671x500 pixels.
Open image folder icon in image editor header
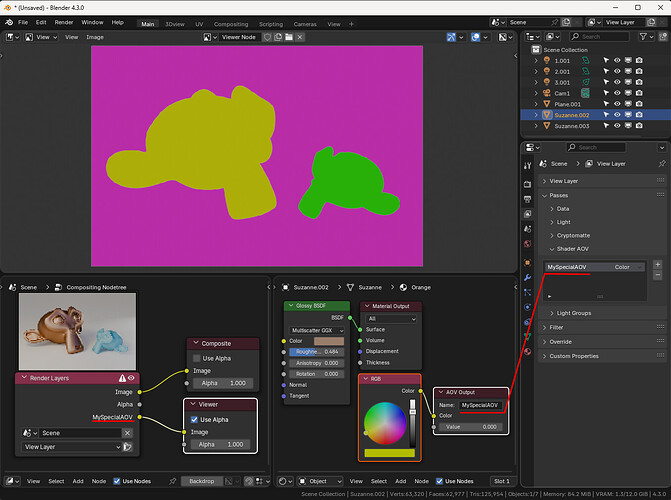[289, 37]
